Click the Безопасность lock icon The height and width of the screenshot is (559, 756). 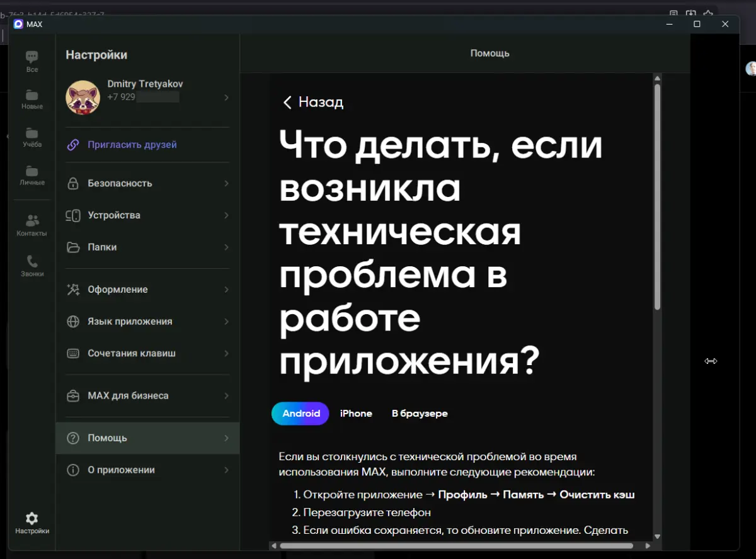(74, 183)
